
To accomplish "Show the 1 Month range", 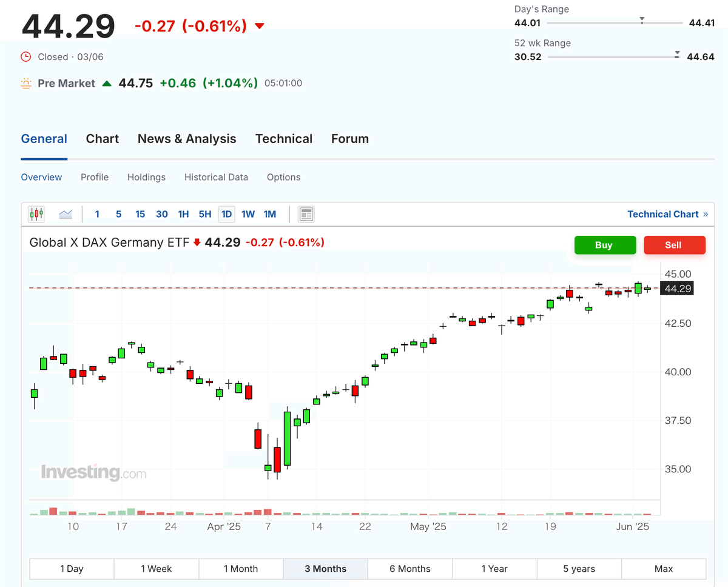I will pyautogui.click(x=241, y=569).
